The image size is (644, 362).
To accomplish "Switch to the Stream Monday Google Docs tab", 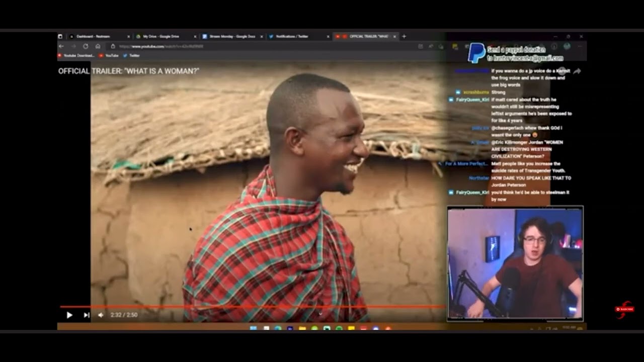I will pyautogui.click(x=232, y=37).
